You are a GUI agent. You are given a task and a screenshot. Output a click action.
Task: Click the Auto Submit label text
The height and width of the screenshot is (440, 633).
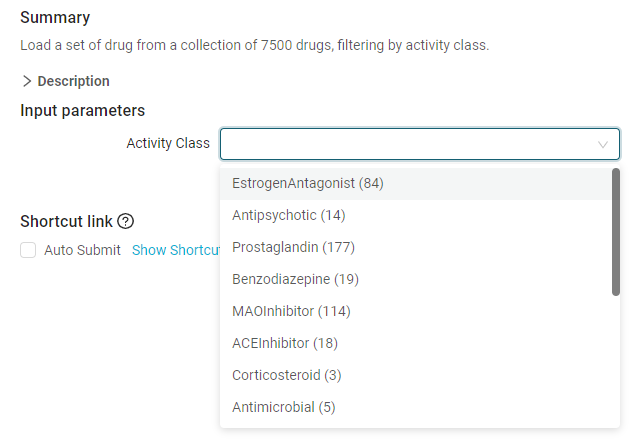[x=82, y=250]
